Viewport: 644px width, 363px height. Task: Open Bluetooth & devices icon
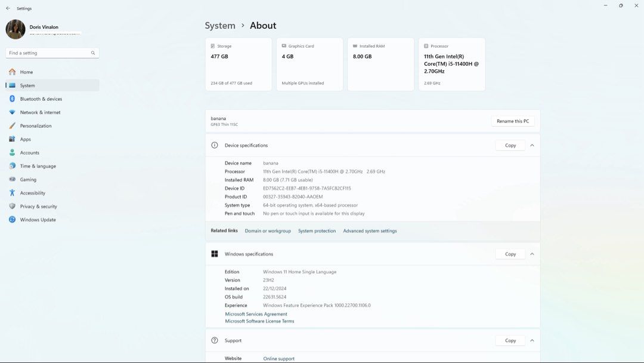(x=13, y=99)
